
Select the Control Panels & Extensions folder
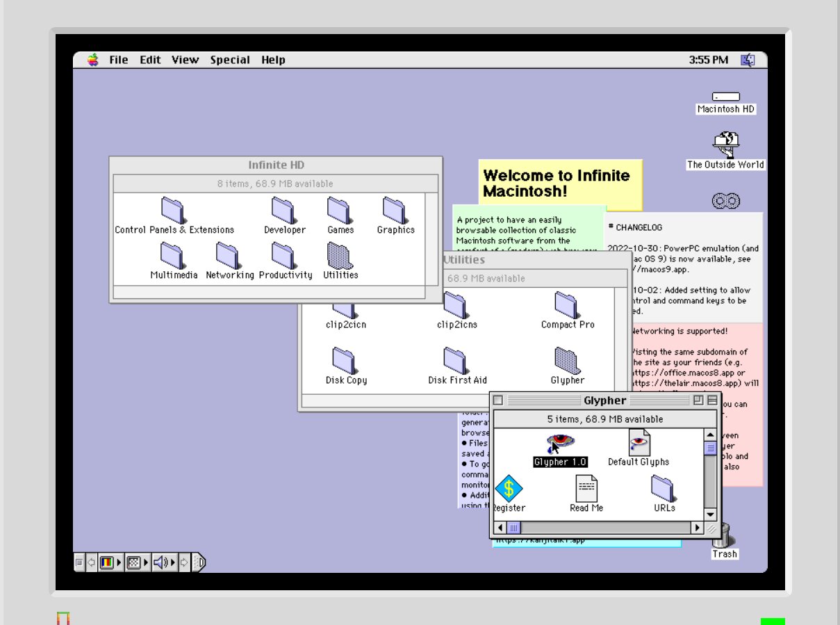pyautogui.click(x=174, y=210)
